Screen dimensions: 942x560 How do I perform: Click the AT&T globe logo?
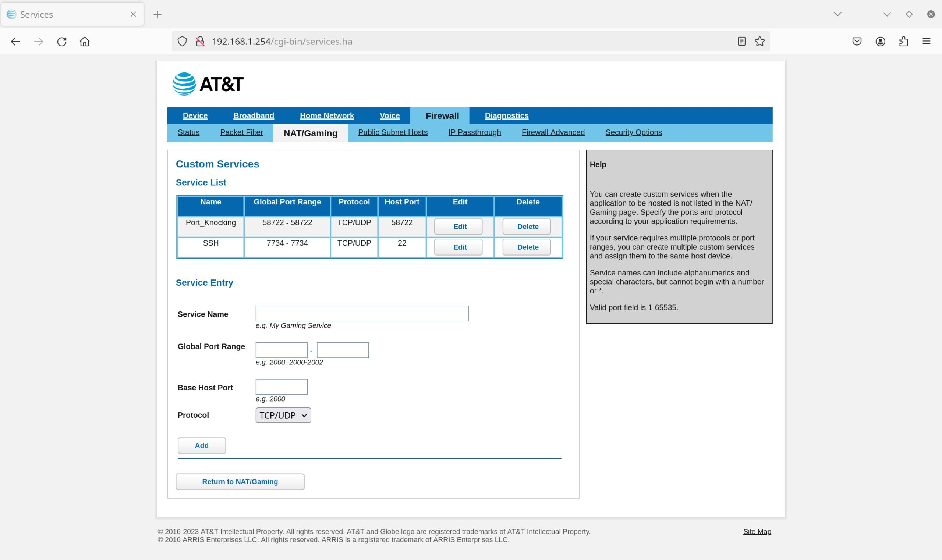(184, 84)
